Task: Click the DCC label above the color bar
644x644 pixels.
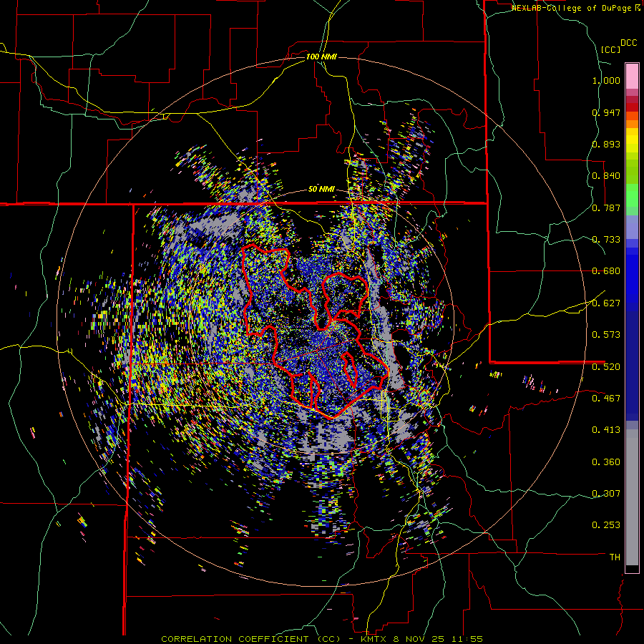Action: (x=628, y=43)
